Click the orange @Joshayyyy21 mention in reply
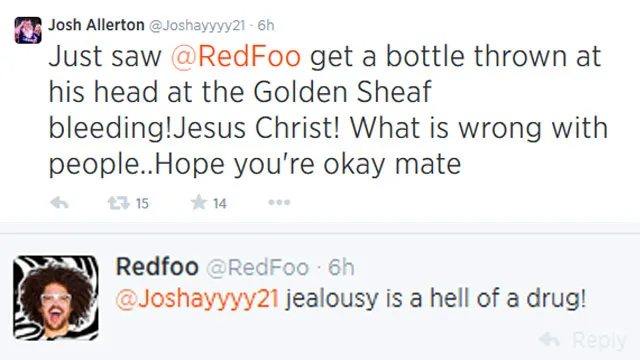 click(197, 299)
